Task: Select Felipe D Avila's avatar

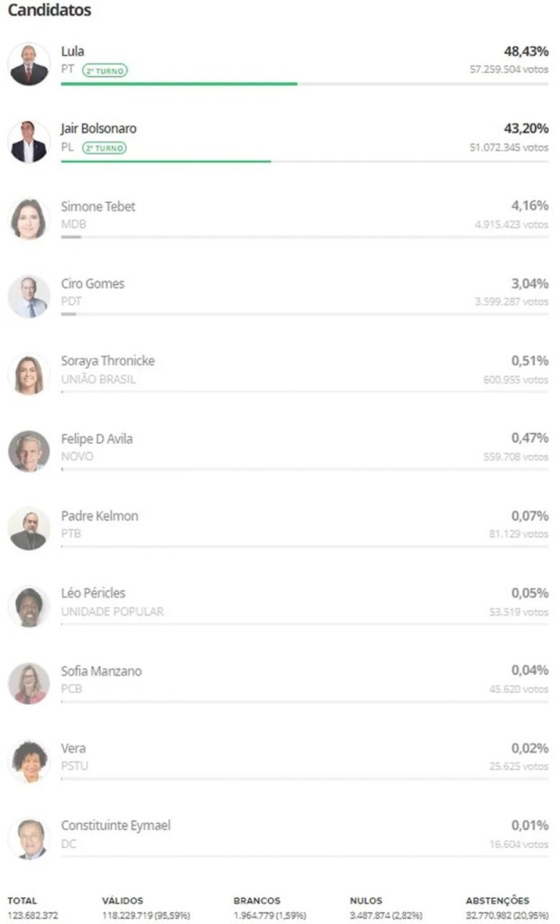Action: tap(29, 451)
